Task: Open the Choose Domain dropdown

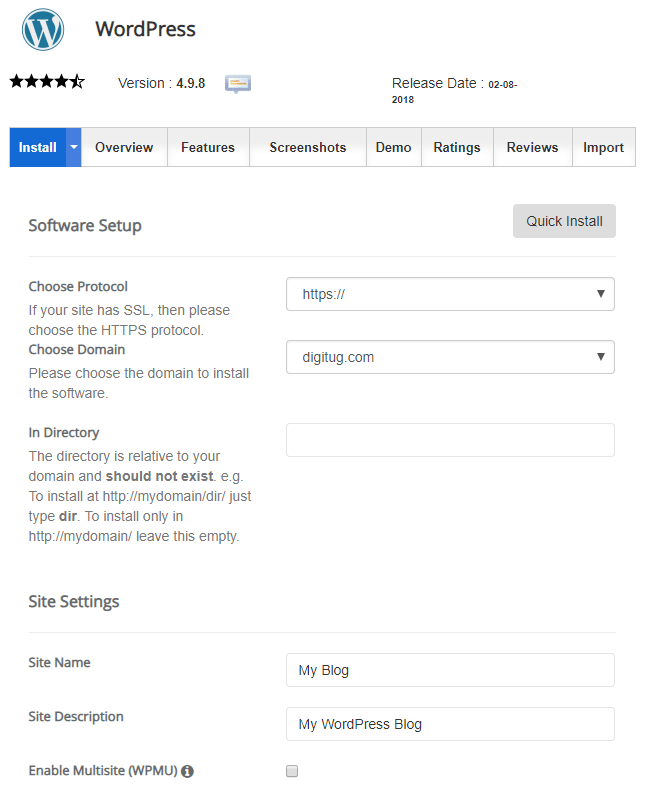Action: coord(450,357)
